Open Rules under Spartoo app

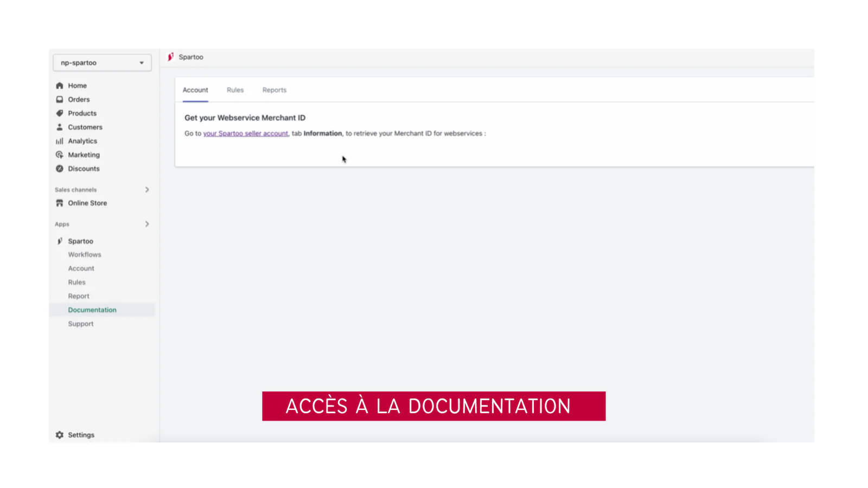click(x=76, y=282)
